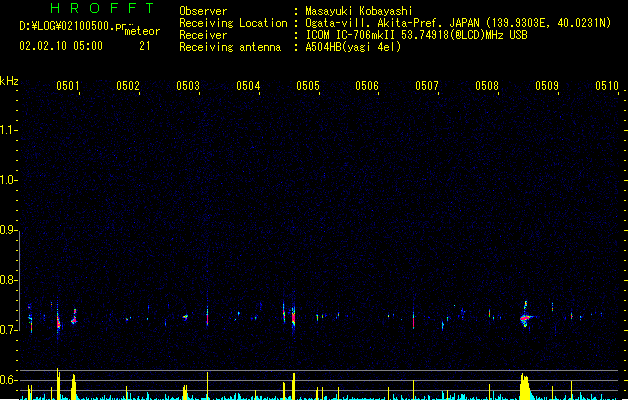Click the 'Receiver' field label
The height and width of the screenshot is (400, 629).
(203, 35)
